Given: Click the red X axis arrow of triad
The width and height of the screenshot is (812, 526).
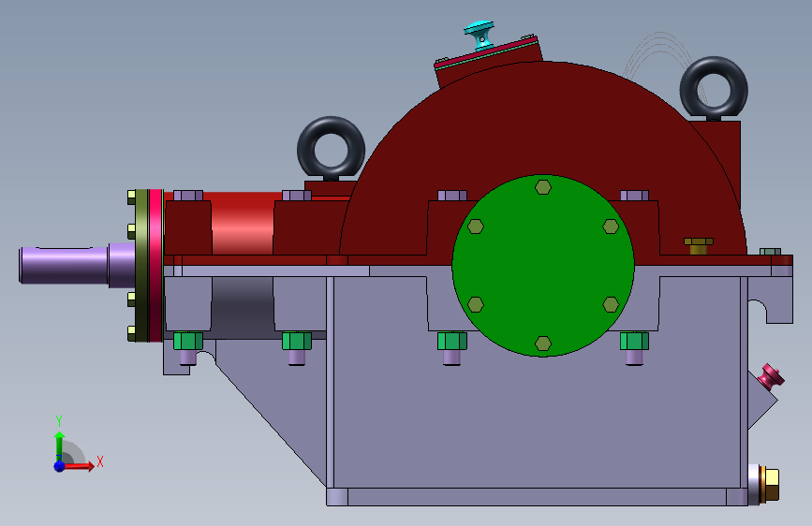Looking at the screenshot, I should [79, 466].
